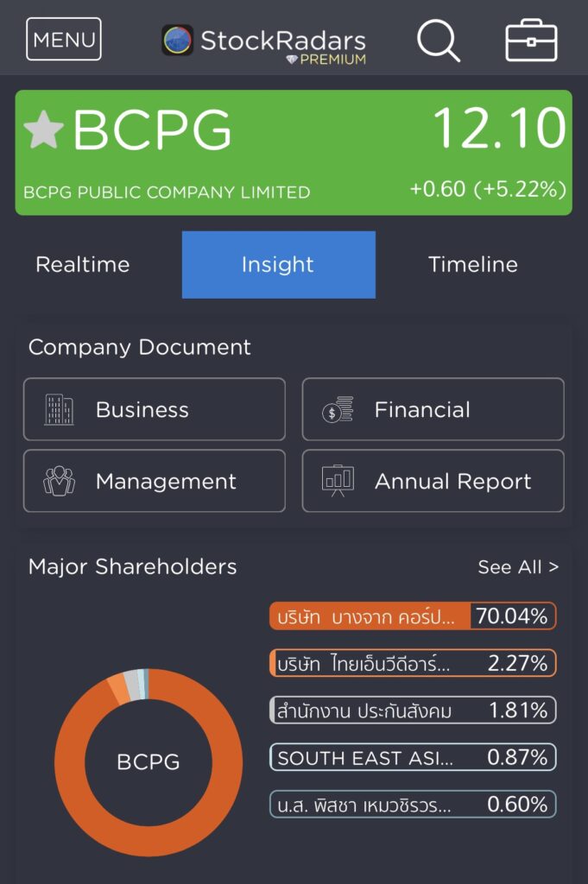The width and height of the screenshot is (588, 884).
Task: Click the Management people icon
Action: [x=59, y=481]
